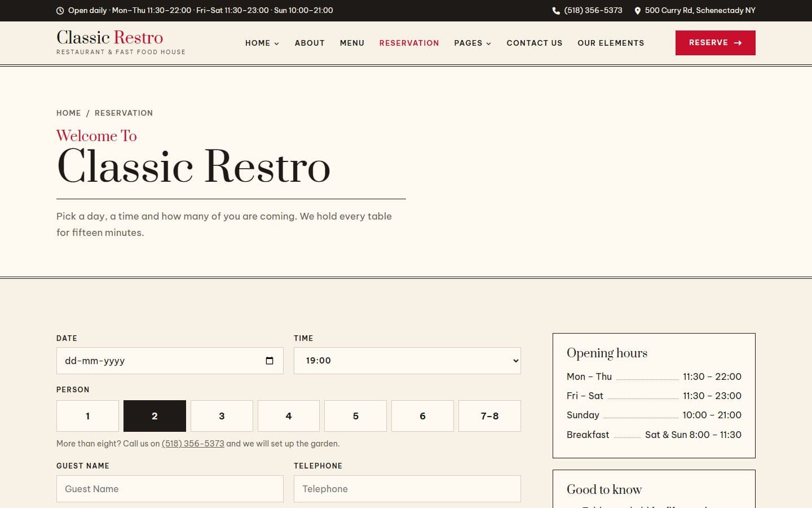Click the Telephone input field
812x508 pixels.
point(407,489)
